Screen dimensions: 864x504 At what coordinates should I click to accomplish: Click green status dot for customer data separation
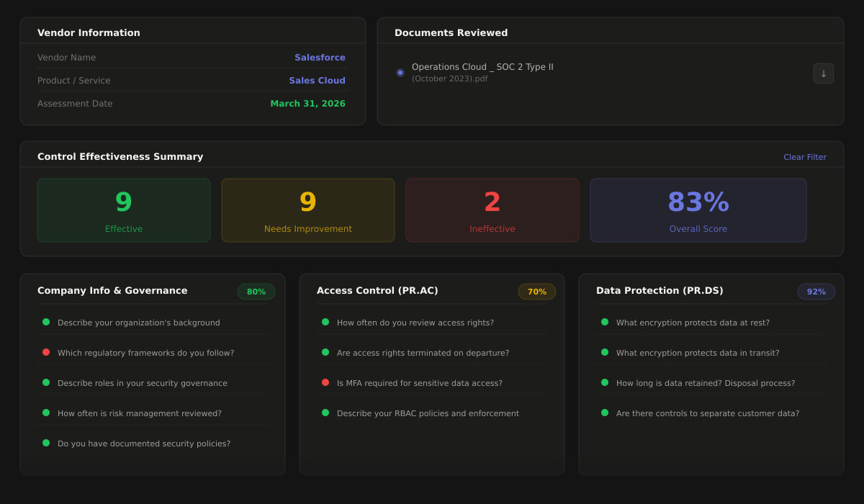(x=605, y=413)
